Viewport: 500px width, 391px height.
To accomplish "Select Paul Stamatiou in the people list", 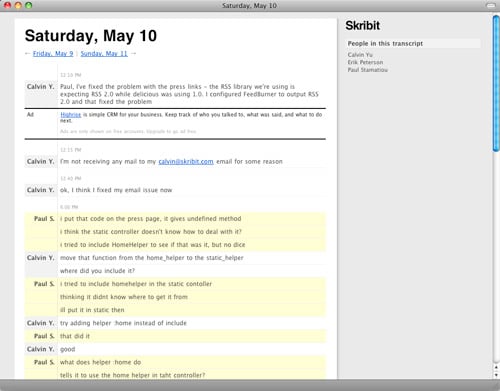I will point(368,70).
